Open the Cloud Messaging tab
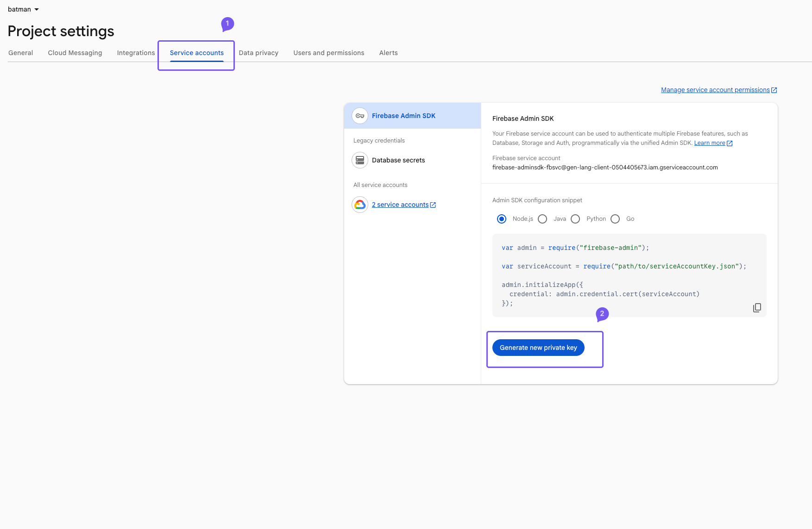The height and width of the screenshot is (529, 812). (x=75, y=53)
